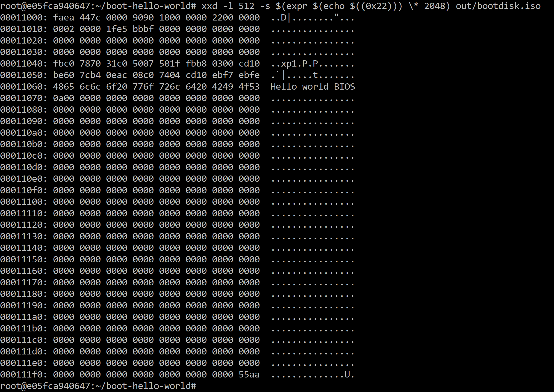Click offset 00011050: label

pos(24,75)
